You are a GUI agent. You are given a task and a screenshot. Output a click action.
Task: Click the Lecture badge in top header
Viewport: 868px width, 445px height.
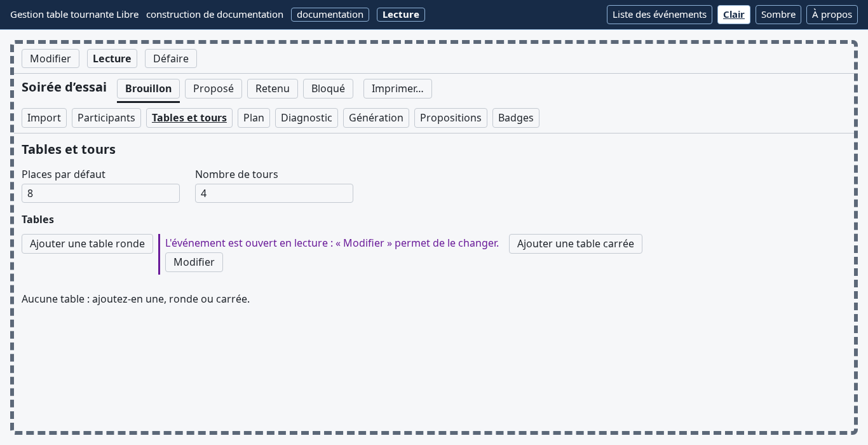(400, 15)
